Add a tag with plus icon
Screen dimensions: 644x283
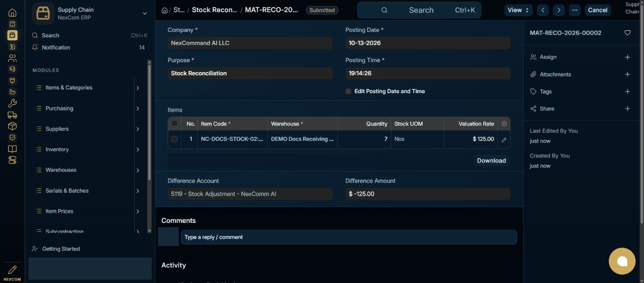[627, 92]
